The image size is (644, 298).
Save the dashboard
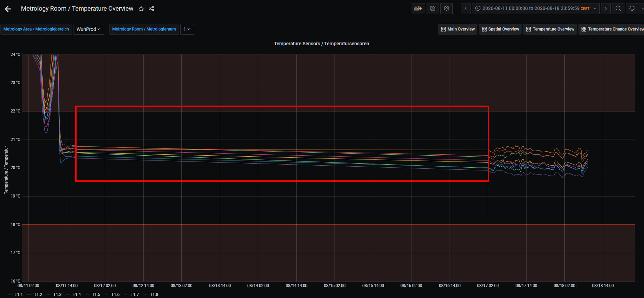click(x=433, y=9)
